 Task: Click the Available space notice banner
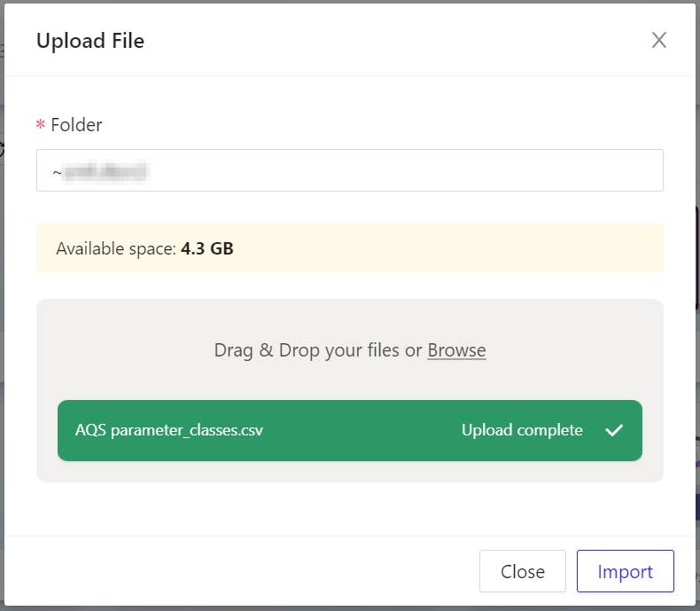(443, 248)
